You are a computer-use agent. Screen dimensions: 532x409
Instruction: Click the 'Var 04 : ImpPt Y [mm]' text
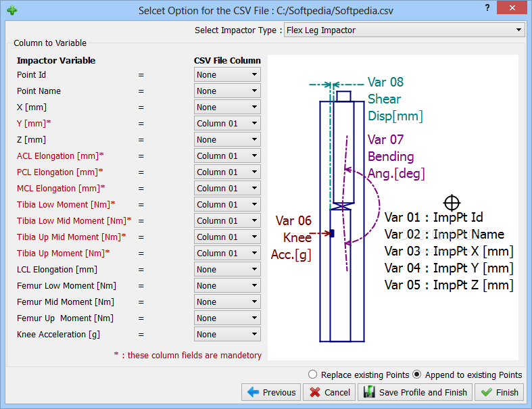[x=449, y=268]
